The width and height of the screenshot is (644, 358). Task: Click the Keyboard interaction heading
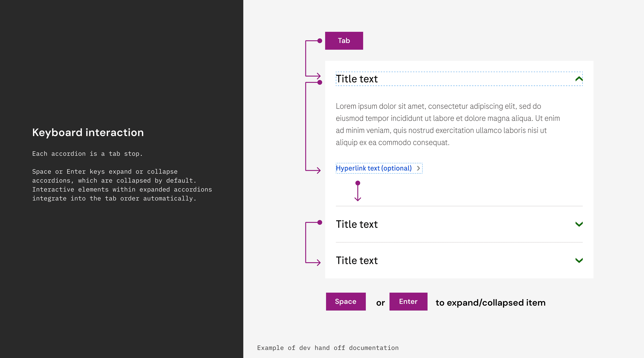[88, 133]
